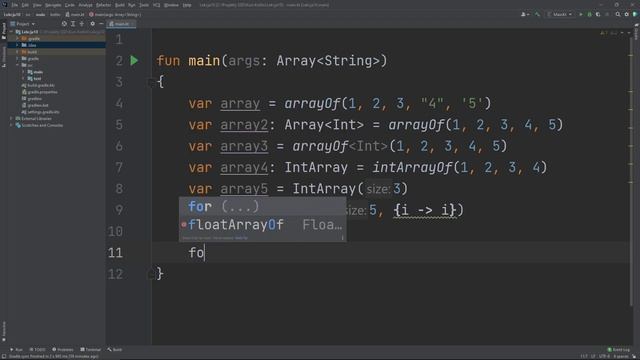Click the UTF-8 encoding status entry
The width and height of the screenshot is (640, 360).
604,356
